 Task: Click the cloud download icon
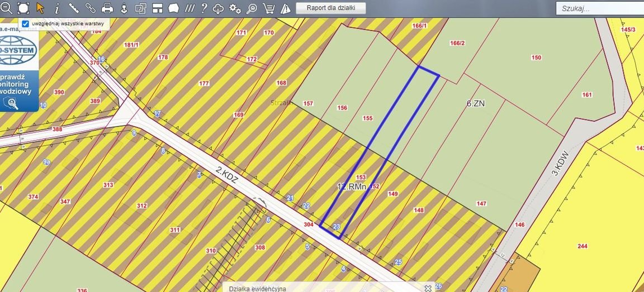tap(219, 8)
